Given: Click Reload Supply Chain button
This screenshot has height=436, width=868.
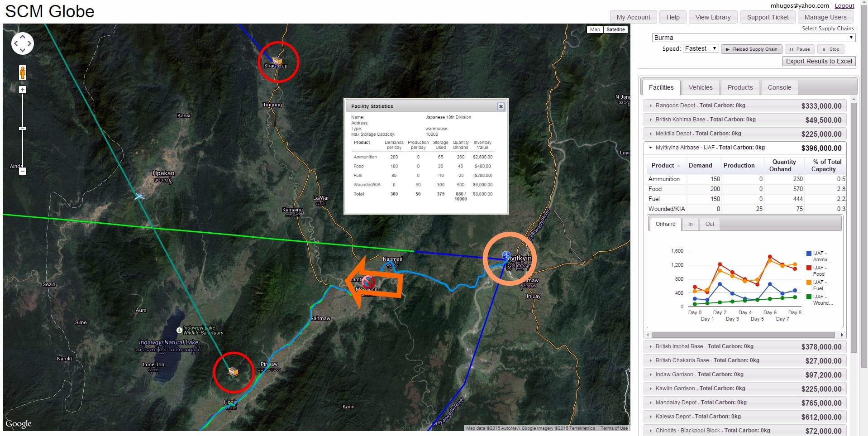Looking at the screenshot, I should (752, 49).
